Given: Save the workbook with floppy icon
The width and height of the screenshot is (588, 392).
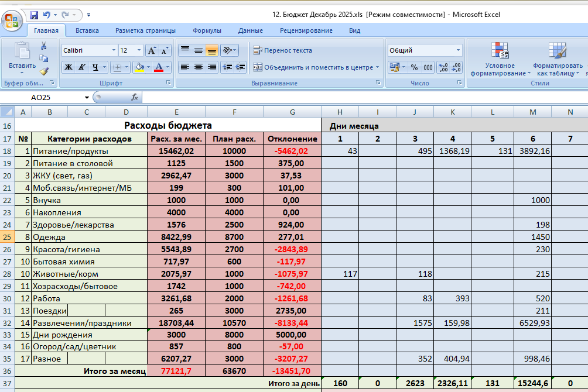Looking at the screenshot, I should pyautogui.click(x=34, y=15).
